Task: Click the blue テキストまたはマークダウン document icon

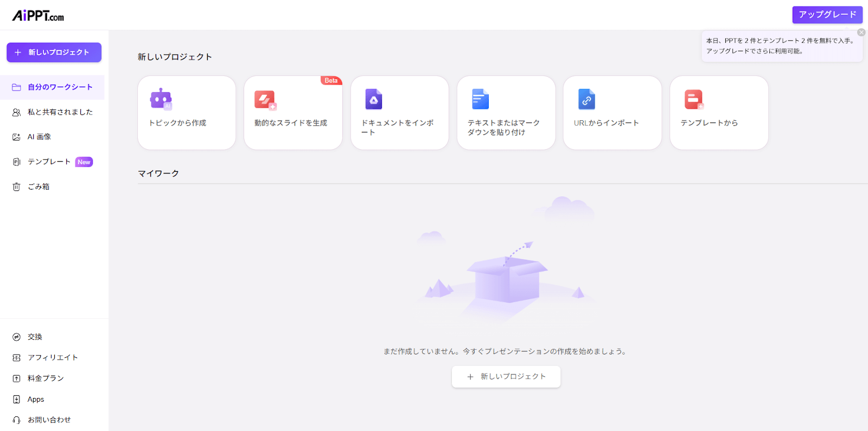Action: 480,99
